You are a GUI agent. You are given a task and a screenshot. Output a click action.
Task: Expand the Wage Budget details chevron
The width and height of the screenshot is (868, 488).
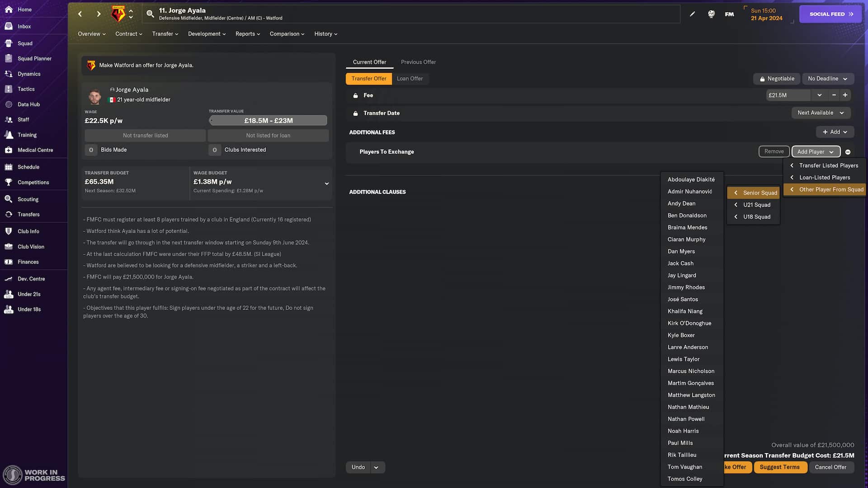click(x=326, y=183)
